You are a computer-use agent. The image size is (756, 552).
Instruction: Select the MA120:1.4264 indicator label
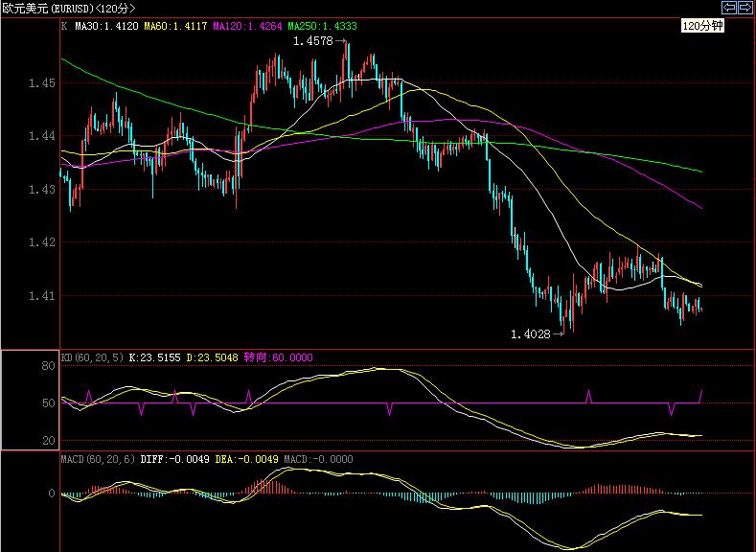pyautogui.click(x=247, y=26)
